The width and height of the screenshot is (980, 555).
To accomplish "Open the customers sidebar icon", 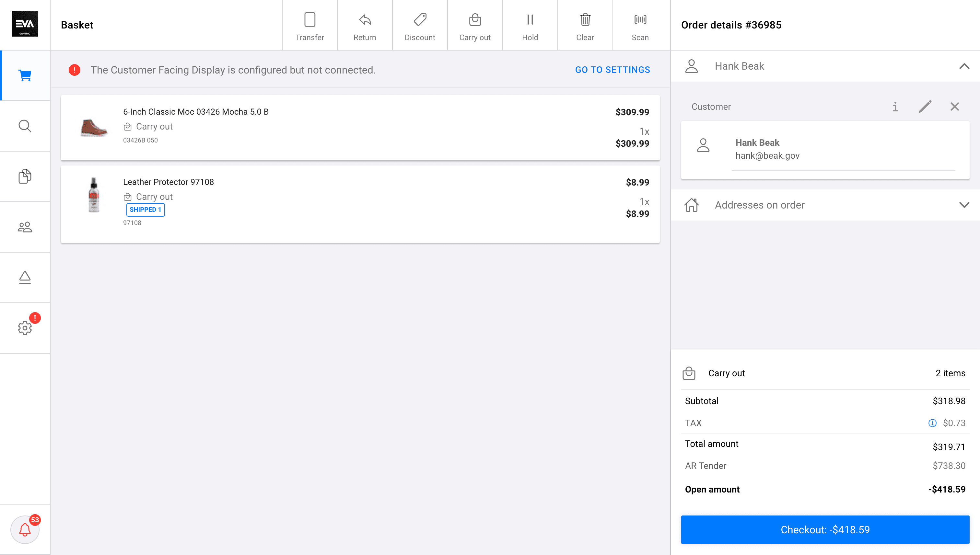I will (25, 227).
